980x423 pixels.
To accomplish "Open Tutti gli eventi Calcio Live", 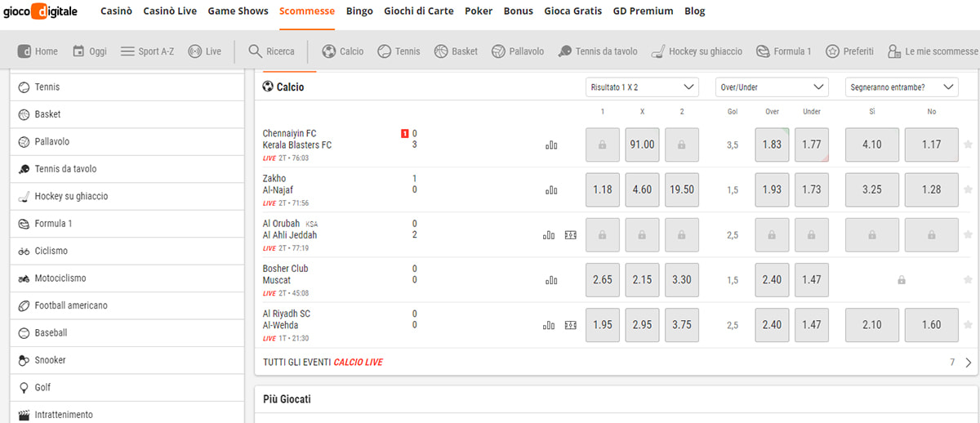I will click(323, 362).
